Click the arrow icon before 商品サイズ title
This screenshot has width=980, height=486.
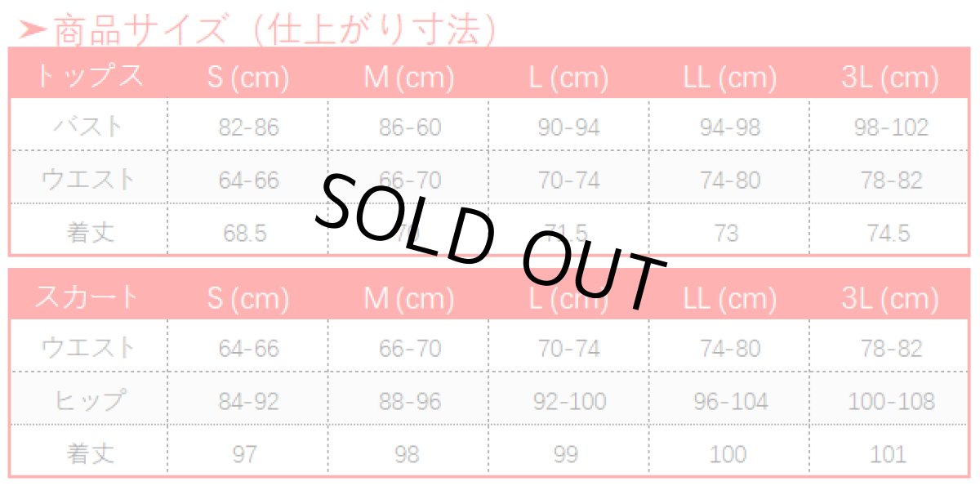(33, 30)
